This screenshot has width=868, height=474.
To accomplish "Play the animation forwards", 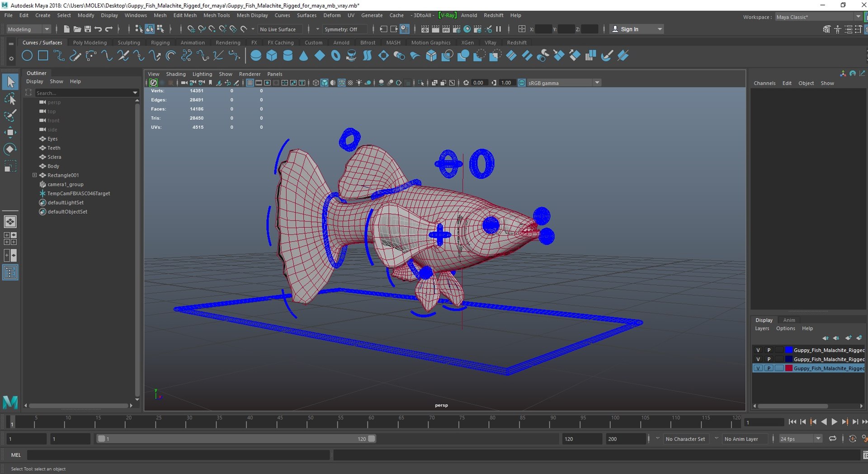I will click(x=834, y=422).
